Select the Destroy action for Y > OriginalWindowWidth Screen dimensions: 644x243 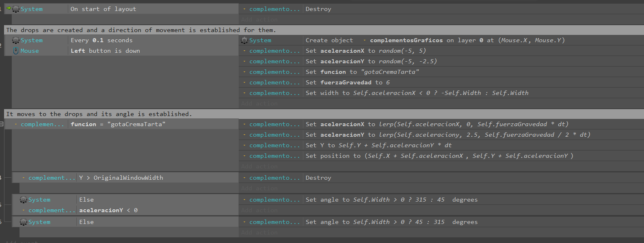(x=442, y=178)
